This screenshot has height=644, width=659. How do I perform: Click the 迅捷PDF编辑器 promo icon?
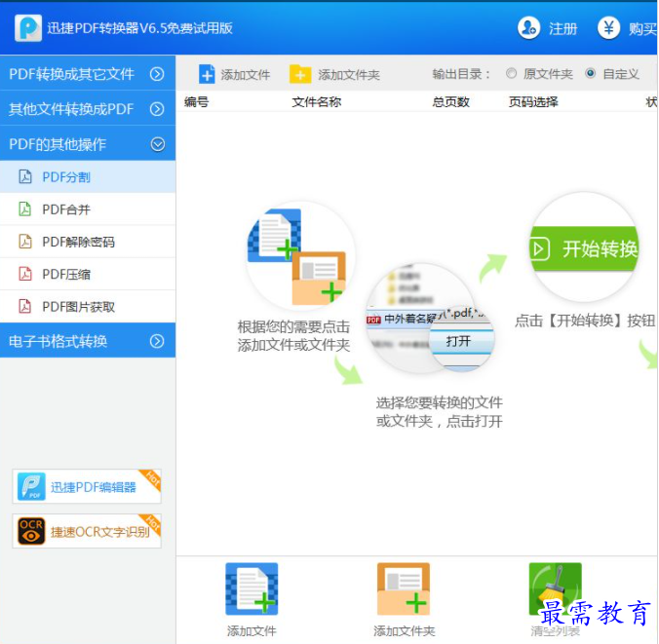(31, 486)
